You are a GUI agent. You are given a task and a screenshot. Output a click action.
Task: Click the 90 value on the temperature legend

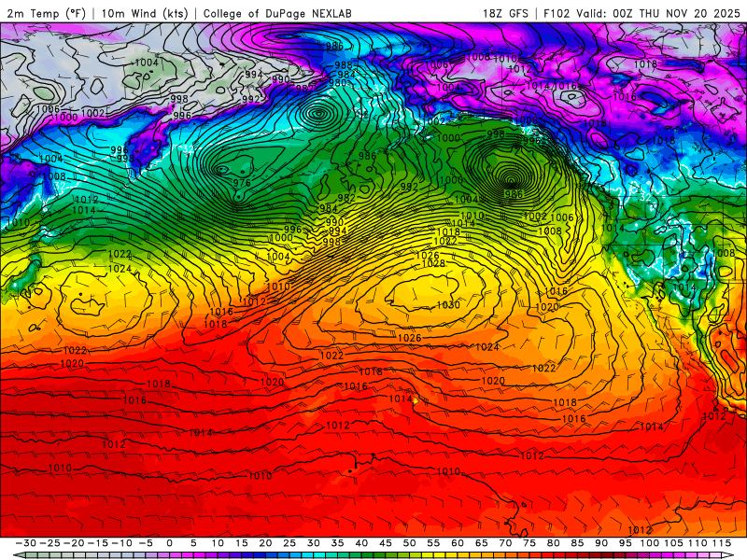[601, 543]
